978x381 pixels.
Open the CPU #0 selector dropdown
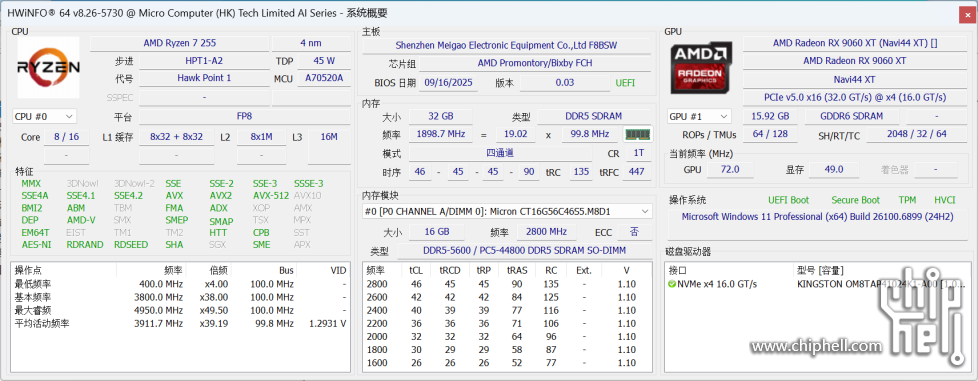point(45,116)
